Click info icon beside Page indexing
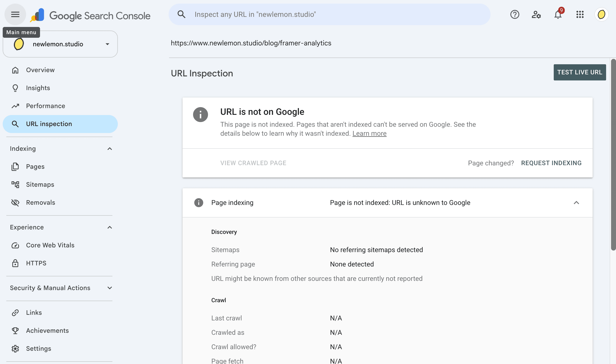The image size is (616, 364). (x=199, y=203)
